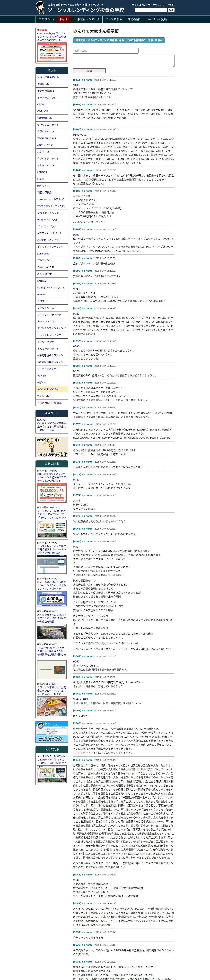
Task: Open TECROWD（テクラウド） board link
Action: 52,206
